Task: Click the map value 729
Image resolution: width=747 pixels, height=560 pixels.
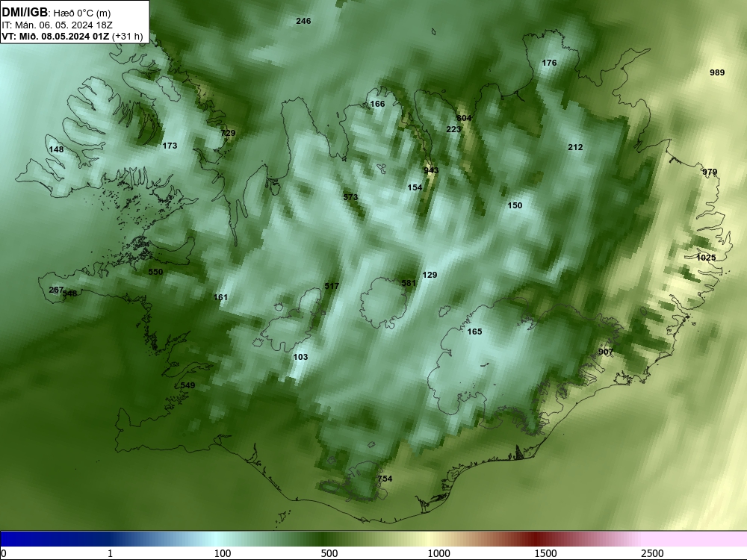Action: pos(228,133)
